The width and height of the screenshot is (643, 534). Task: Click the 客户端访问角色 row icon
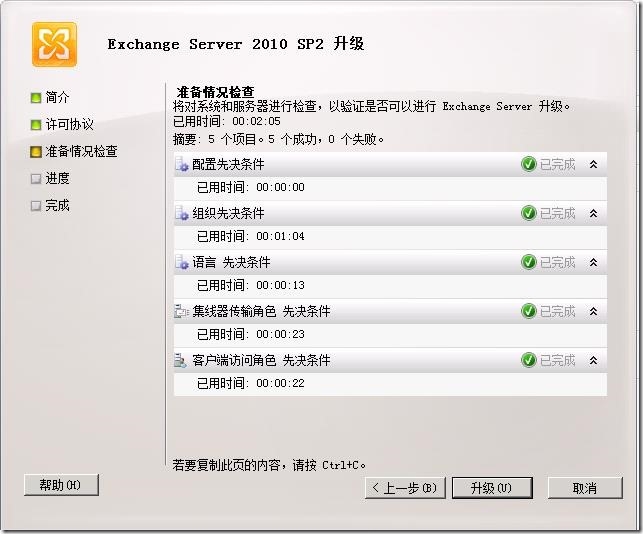point(180,360)
